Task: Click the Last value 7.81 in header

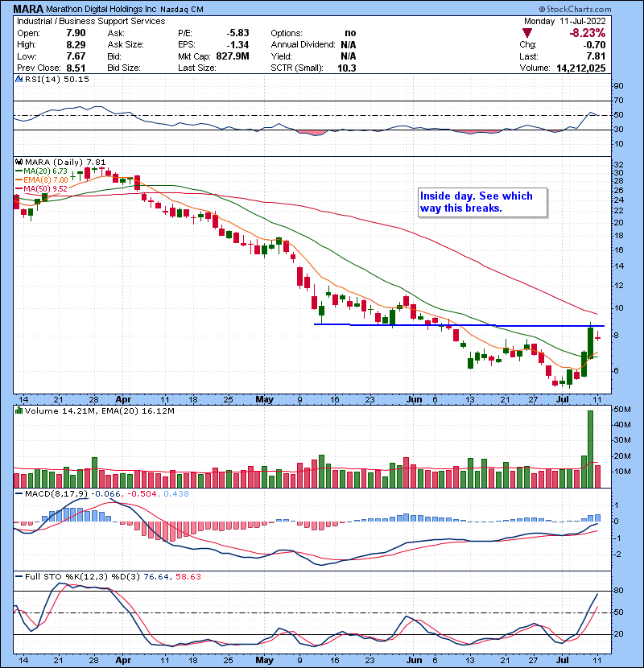Action: (x=596, y=56)
